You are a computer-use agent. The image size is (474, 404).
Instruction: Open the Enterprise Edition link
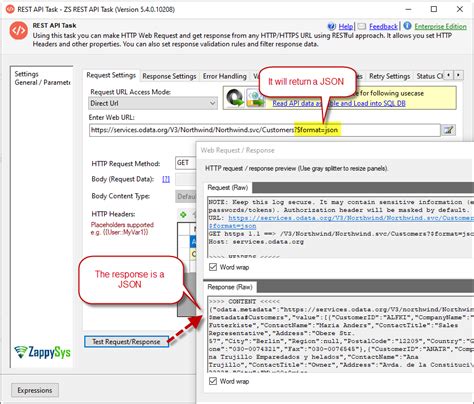(x=440, y=27)
